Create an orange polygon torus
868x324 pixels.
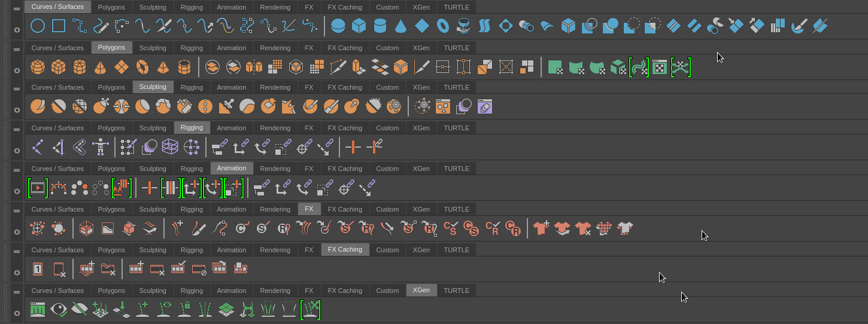[142, 66]
